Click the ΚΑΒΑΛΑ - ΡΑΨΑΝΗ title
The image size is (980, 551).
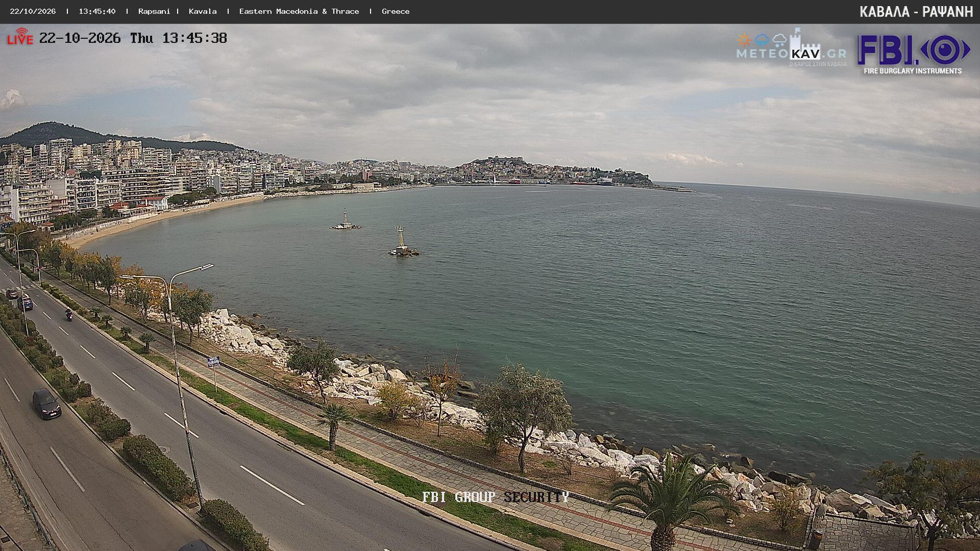point(916,12)
